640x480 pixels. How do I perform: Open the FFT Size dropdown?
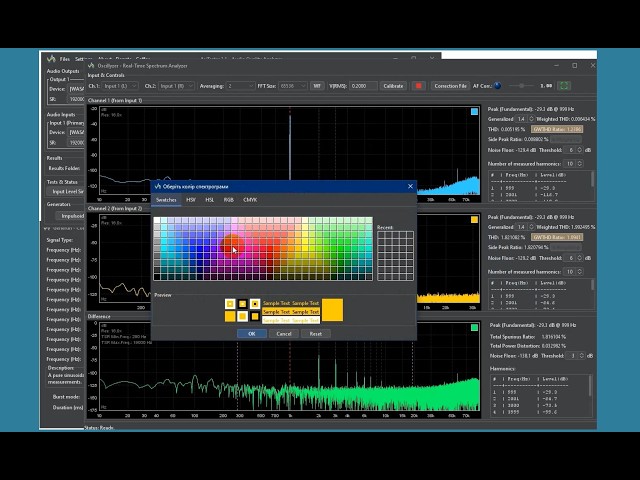coord(293,86)
